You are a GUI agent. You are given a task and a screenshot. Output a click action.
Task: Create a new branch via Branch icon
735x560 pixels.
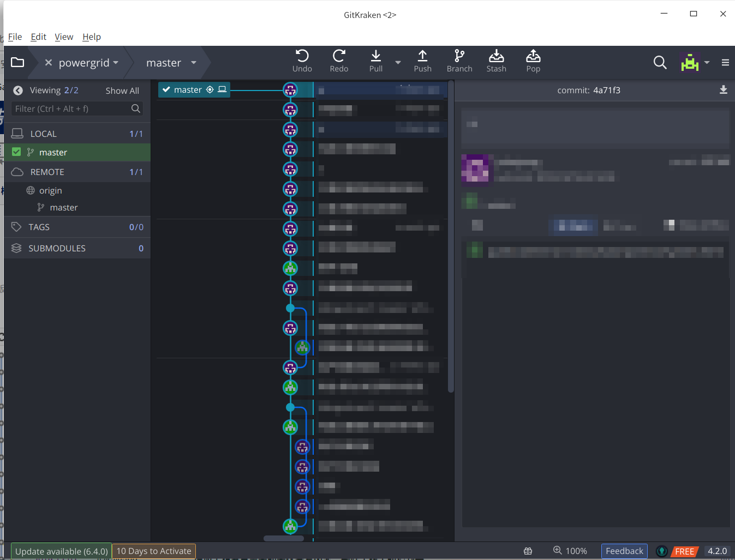(x=459, y=56)
